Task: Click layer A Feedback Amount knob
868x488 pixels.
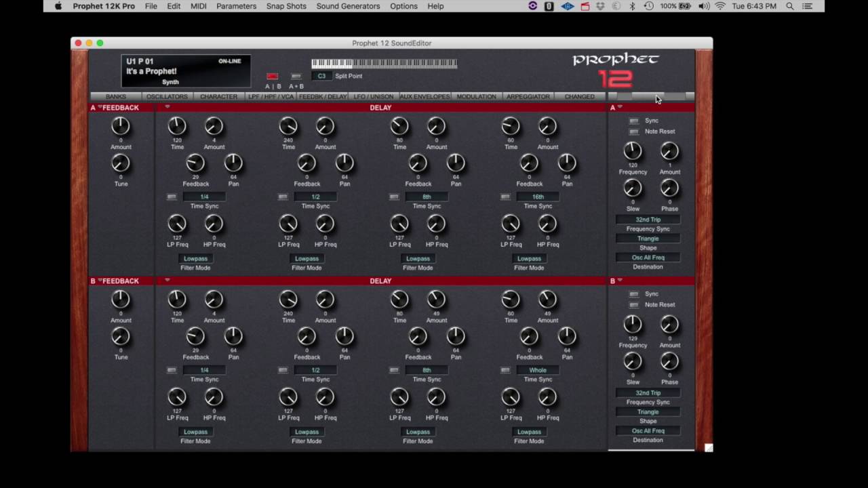Action: point(120,126)
